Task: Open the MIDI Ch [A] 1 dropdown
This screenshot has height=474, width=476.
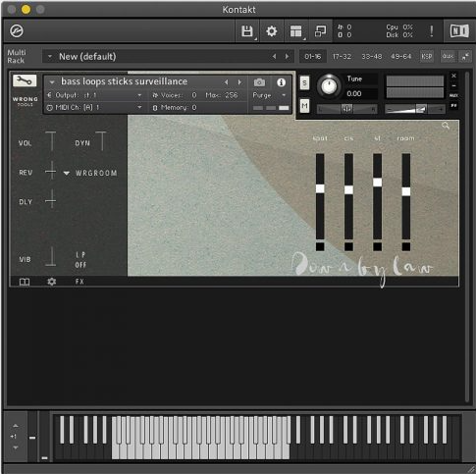Action: (x=95, y=107)
